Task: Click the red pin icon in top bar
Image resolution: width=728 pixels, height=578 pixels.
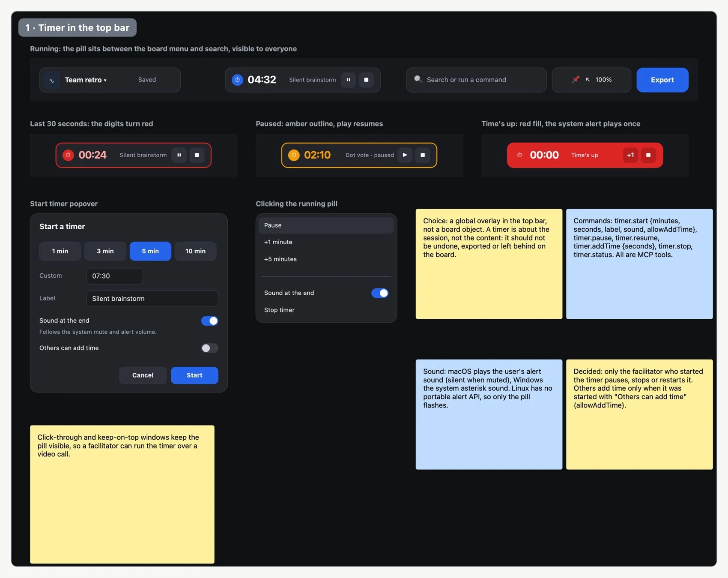Action: pos(576,79)
